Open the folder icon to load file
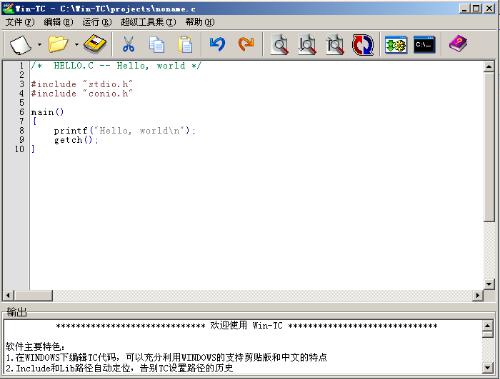Image resolution: width=500 pixels, height=379 pixels. pos(58,44)
